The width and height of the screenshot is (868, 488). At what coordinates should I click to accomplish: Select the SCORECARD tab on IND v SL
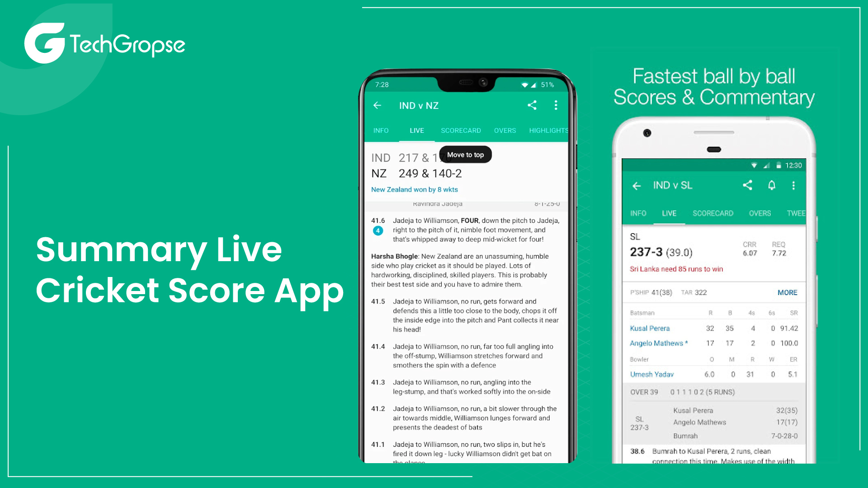tap(714, 214)
